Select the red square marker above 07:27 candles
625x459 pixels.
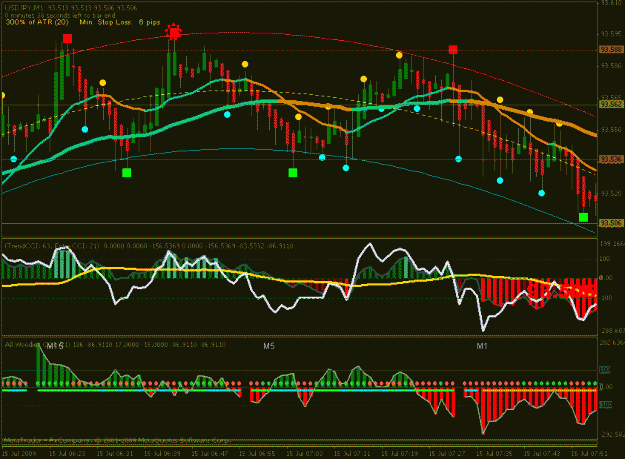click(453, 49)
